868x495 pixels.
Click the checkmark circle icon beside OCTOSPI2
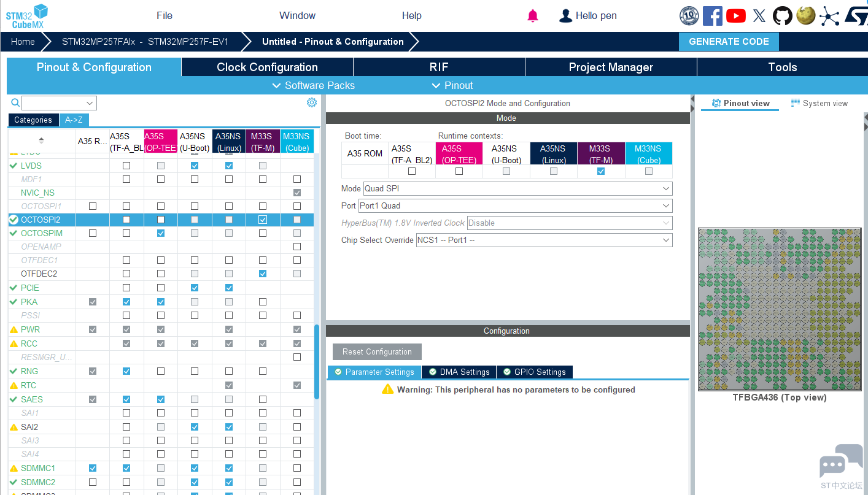coord(14,220)
